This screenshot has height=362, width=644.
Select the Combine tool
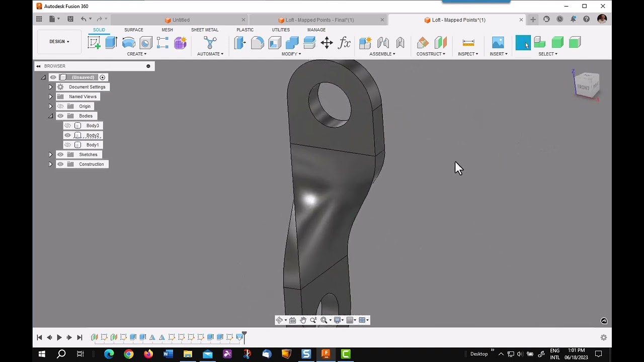tap(292, 43)
